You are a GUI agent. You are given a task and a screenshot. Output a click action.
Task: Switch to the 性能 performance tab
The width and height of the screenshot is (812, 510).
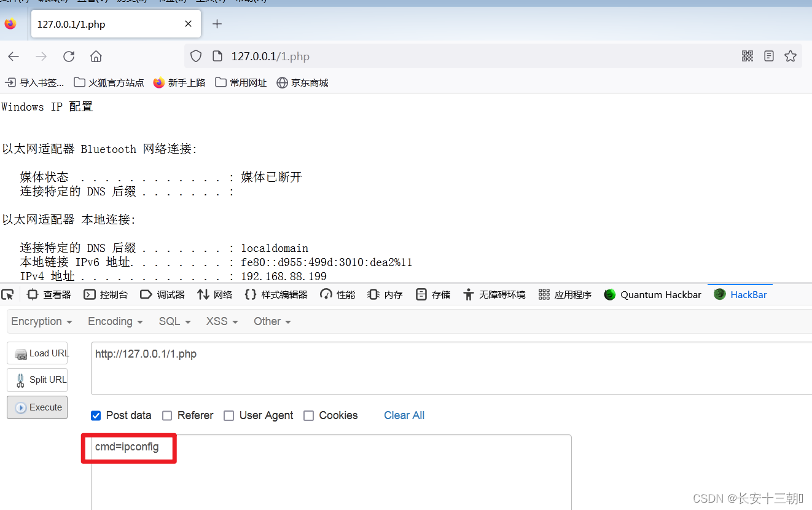pos(338,295)
